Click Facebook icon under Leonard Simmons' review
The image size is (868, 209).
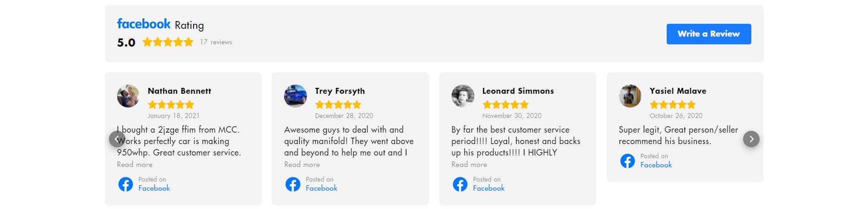pyautogui.click(x=460, y=184)
